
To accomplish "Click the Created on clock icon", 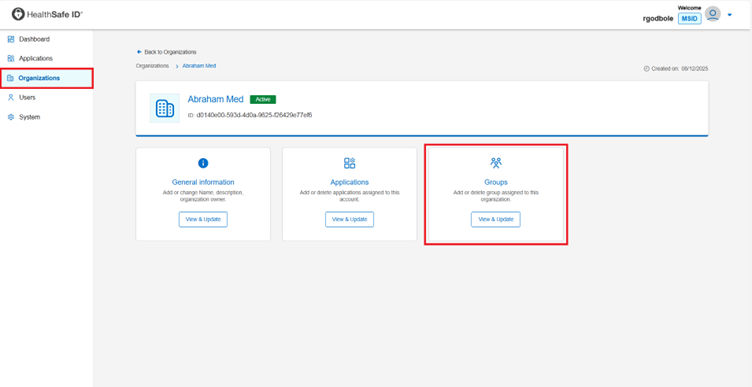I will pyautogui.click(x=646, y=69).
